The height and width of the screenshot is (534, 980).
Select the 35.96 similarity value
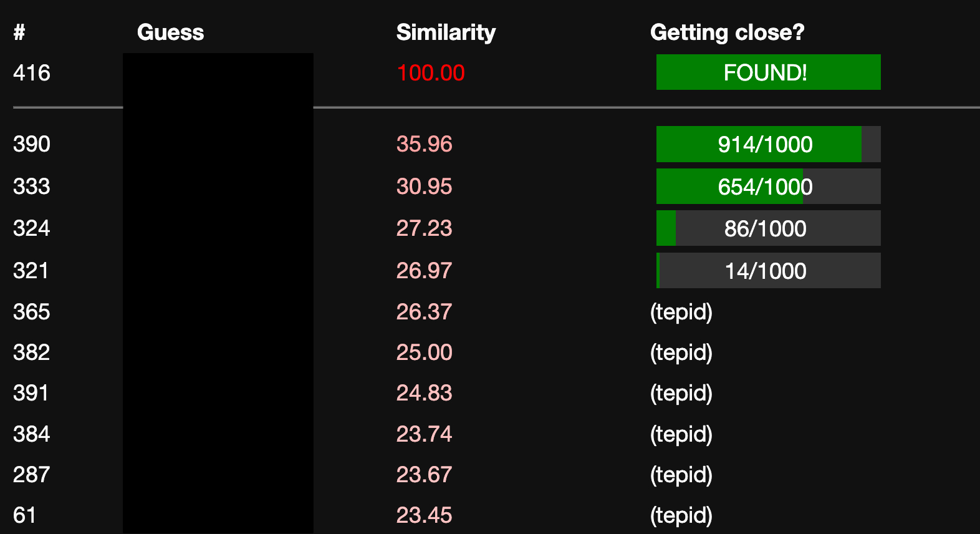coord(424,144)
